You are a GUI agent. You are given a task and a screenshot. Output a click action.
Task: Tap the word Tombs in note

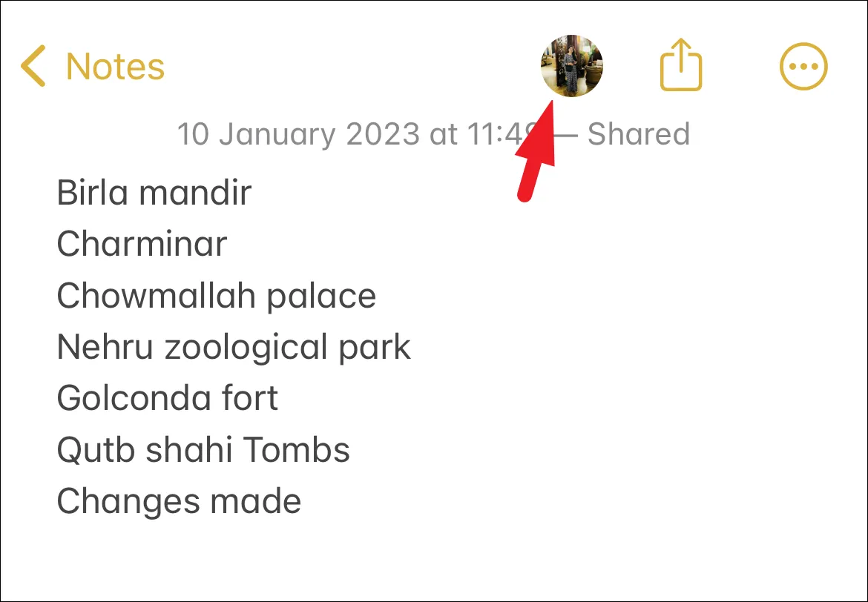(x=296, y=449)
